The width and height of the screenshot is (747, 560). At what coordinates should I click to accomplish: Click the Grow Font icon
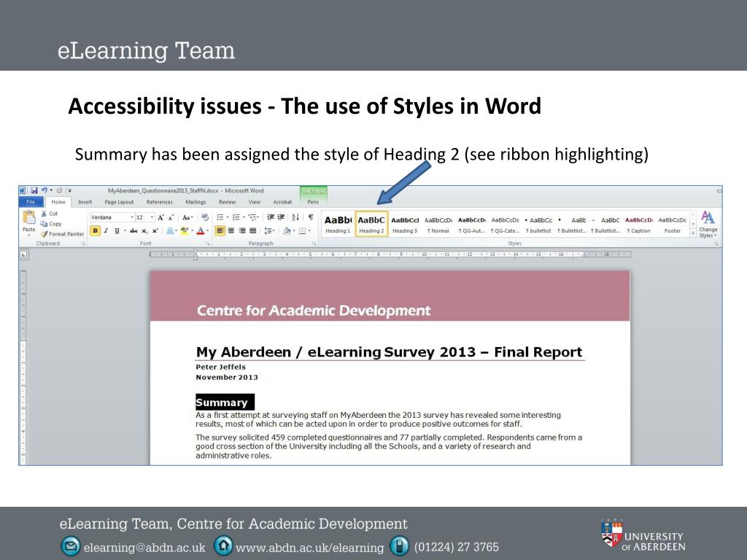pyautogui.click(x=160, y=217)
